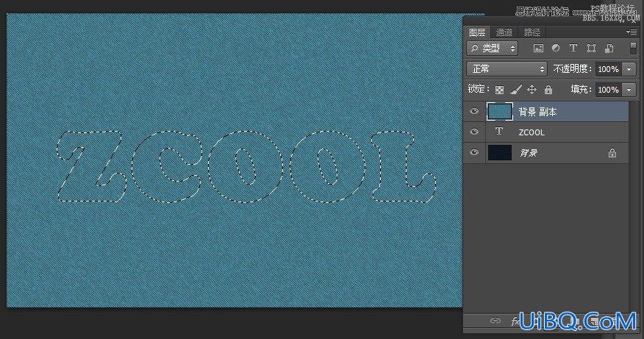Filter layers by smart object type

tap(609, 49)
